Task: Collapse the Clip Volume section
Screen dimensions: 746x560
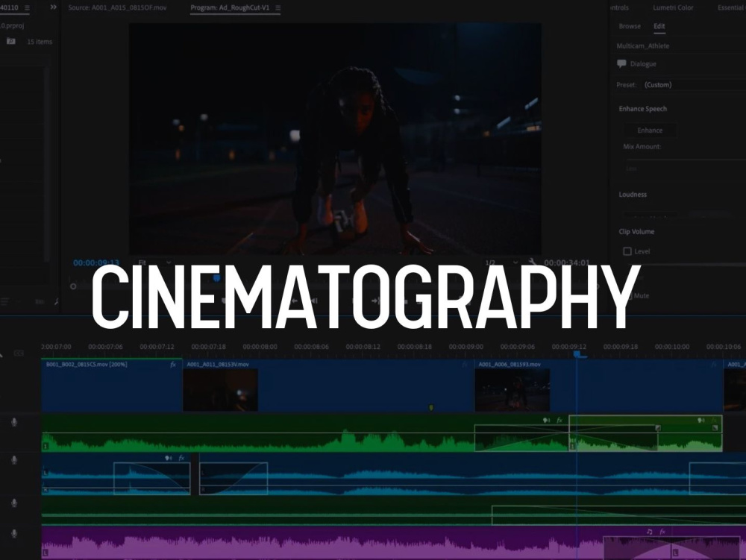Action: [636, 231]
